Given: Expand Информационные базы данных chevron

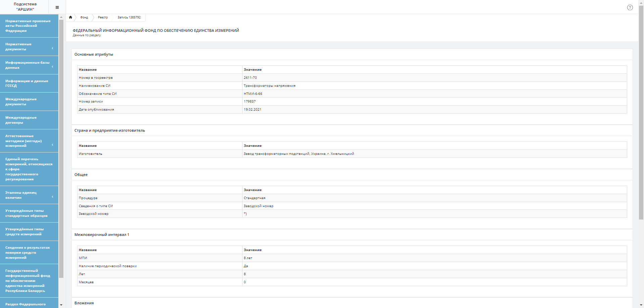Looking at the screenshot, I should [53, 67].
